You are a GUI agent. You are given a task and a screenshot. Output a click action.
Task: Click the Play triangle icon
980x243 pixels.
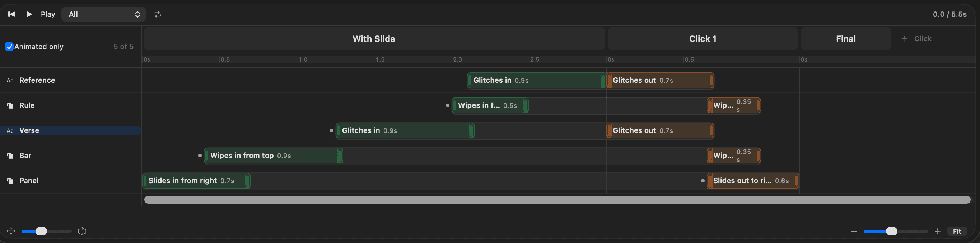(x=29, y=14)
